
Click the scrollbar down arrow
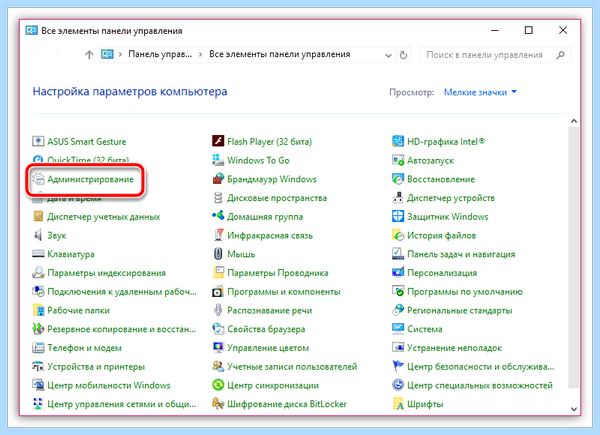[x=574, y=409]
